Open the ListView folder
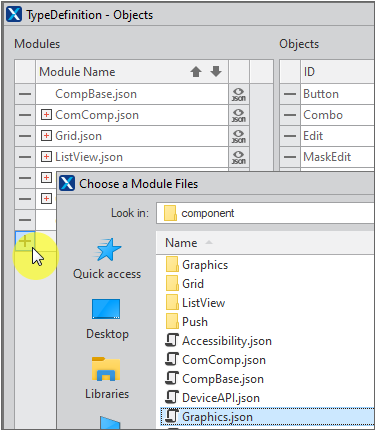Viewport: 375px width, 430px height. 195,303
